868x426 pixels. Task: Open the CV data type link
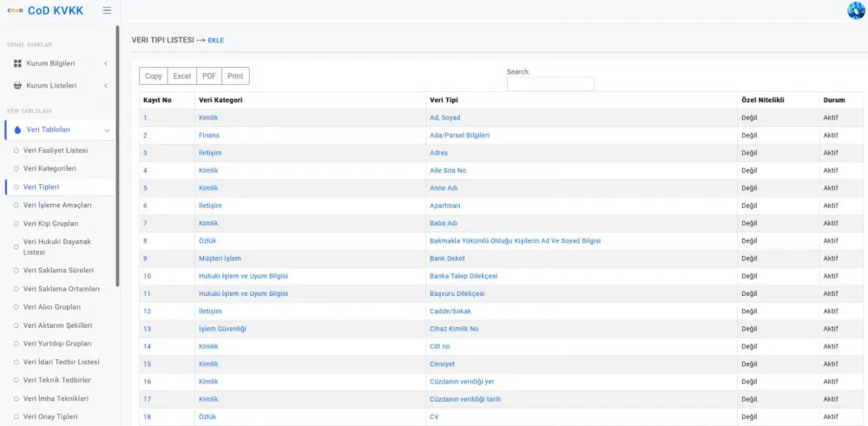434,417
